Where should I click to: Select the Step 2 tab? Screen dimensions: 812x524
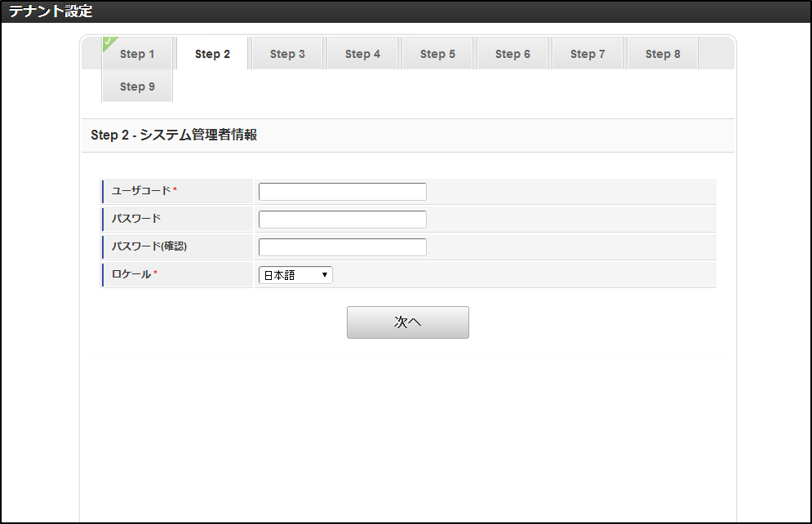point(212,53)
